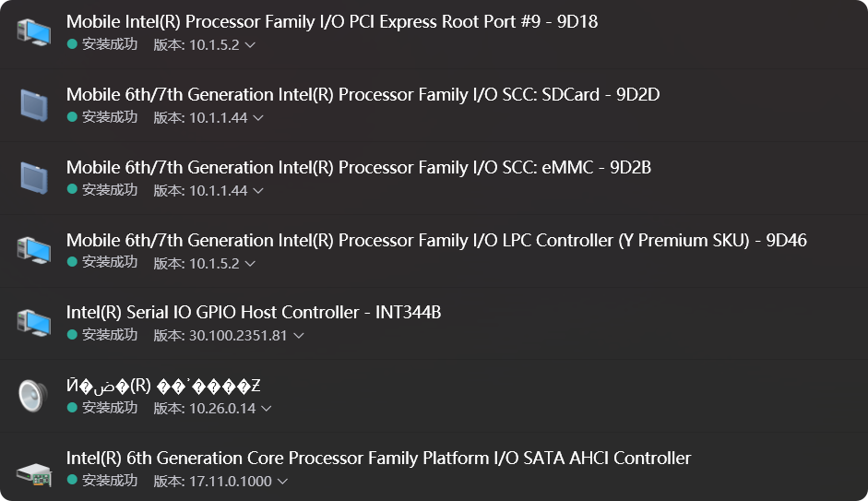Open version 10.1.5.2 dropdown for LPC Controller
Image resolution: width=868 pixels, height=501 pixels.
250,264
